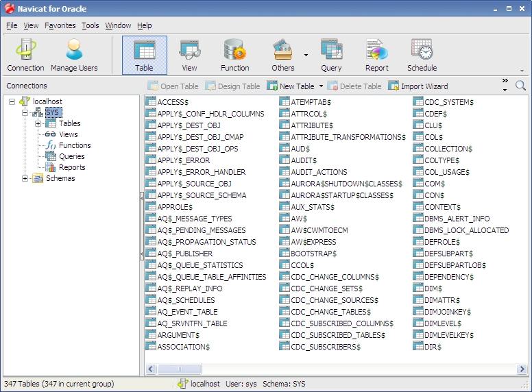The width and height of the screenshot is (532, 392).
Task: Open the Connection tool
Action: 26,56
